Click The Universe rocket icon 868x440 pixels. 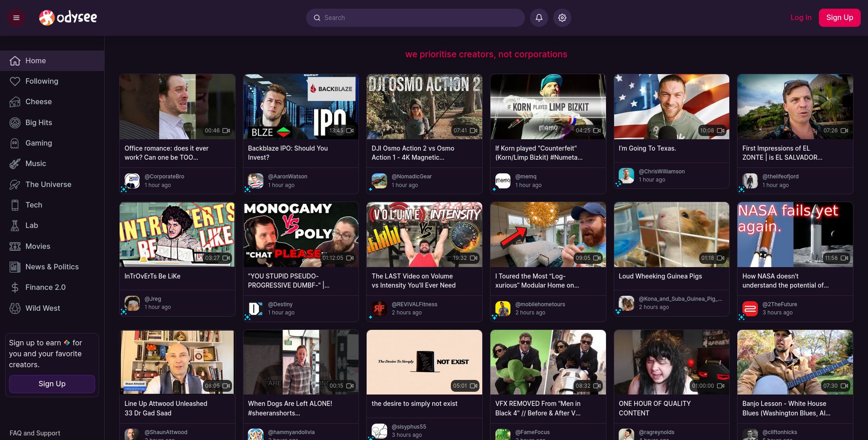15,184
